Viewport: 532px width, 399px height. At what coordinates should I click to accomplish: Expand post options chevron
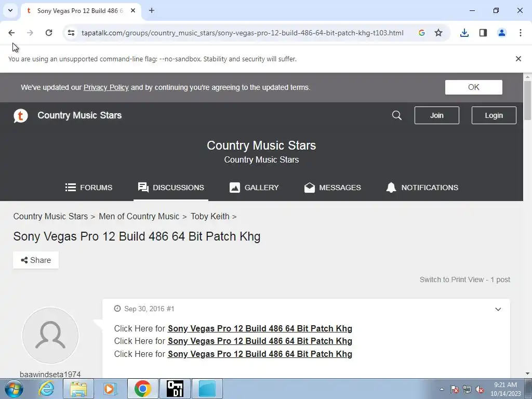point(498,309)
